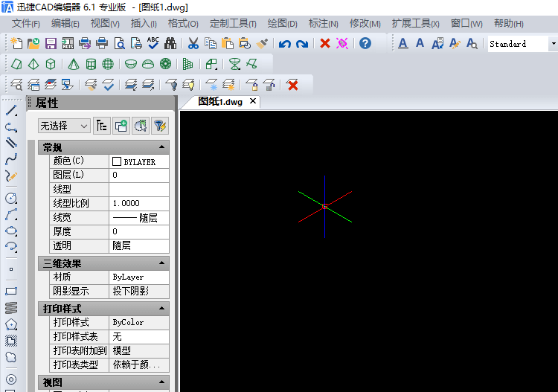Open the 扩展工具(X) menu
The width and height of the screenshot is (558, 392).
[x=416, y=24]
